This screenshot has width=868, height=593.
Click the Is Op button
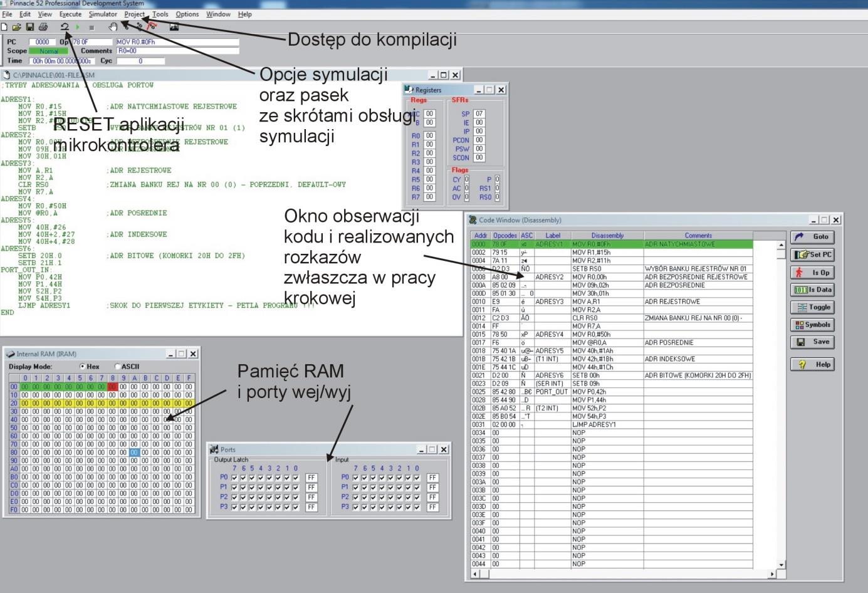pos(813,273)
